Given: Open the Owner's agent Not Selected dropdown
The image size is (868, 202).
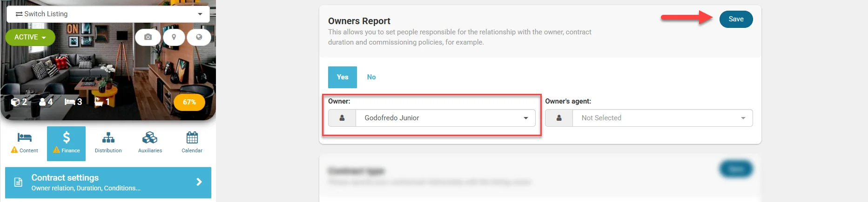Looking at the screenshot, I should (662, 118).
